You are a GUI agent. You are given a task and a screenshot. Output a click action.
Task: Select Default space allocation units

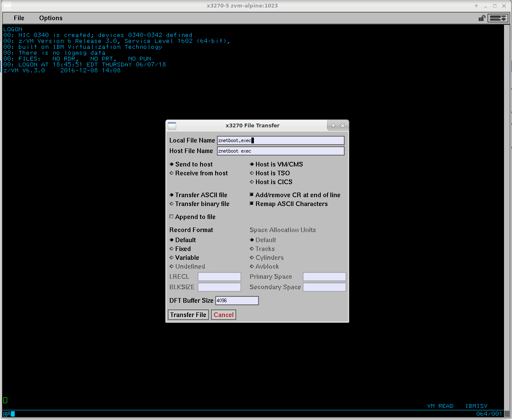click(x=263, y=240)
